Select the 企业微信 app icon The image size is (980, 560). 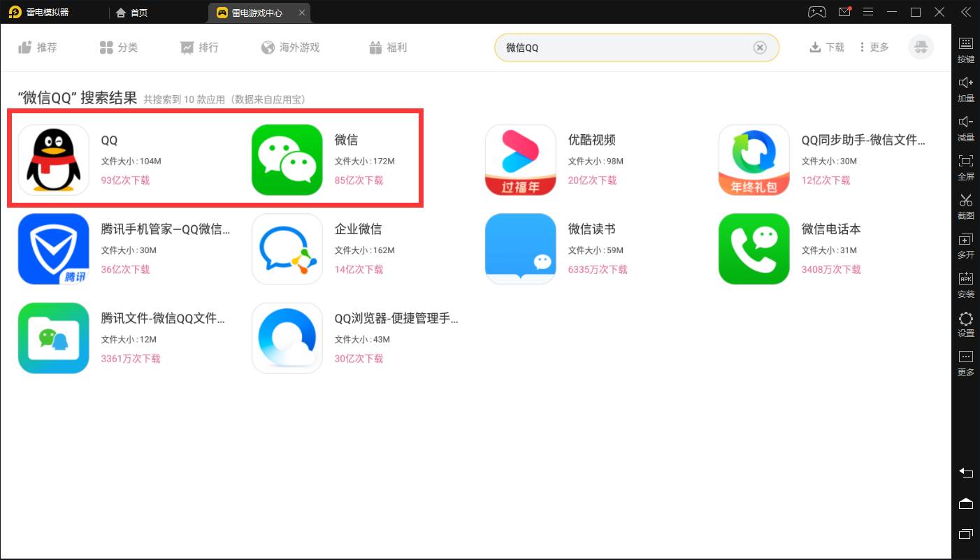287,249
